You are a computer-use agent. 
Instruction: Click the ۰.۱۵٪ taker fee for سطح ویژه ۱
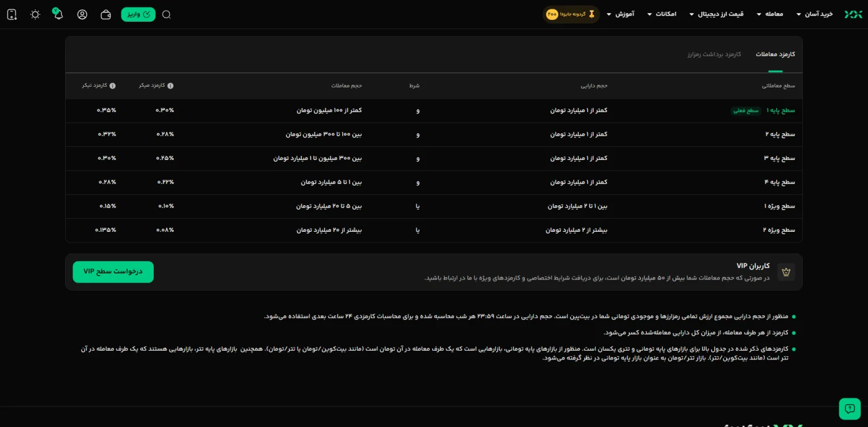[107, 206]
